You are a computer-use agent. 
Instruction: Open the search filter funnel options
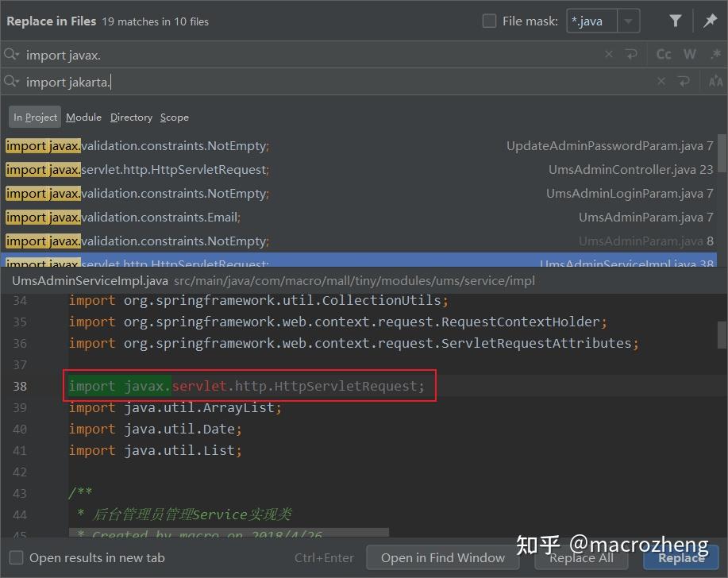(674, 21)
